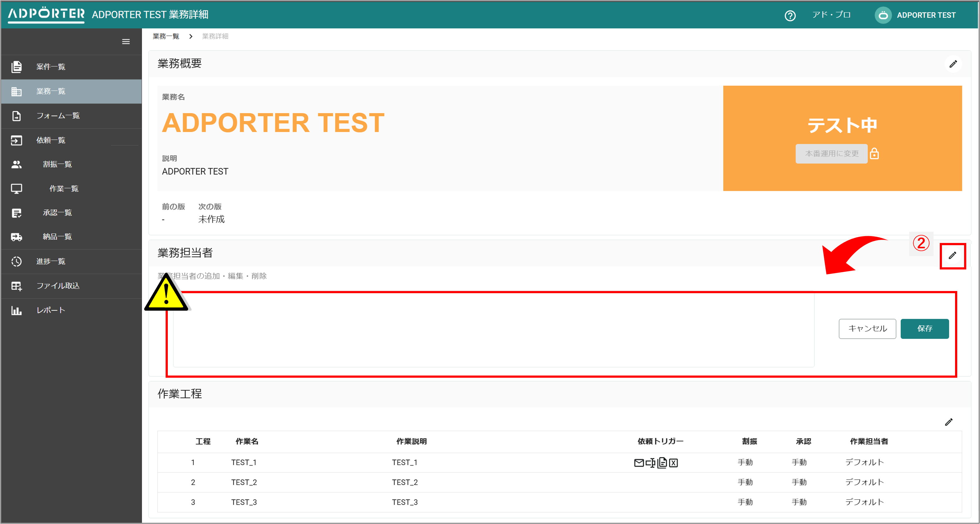Viewport: 980px width, 524px height.
Task: Click the 作業担当者 column header
Action: tap(869, 441)
